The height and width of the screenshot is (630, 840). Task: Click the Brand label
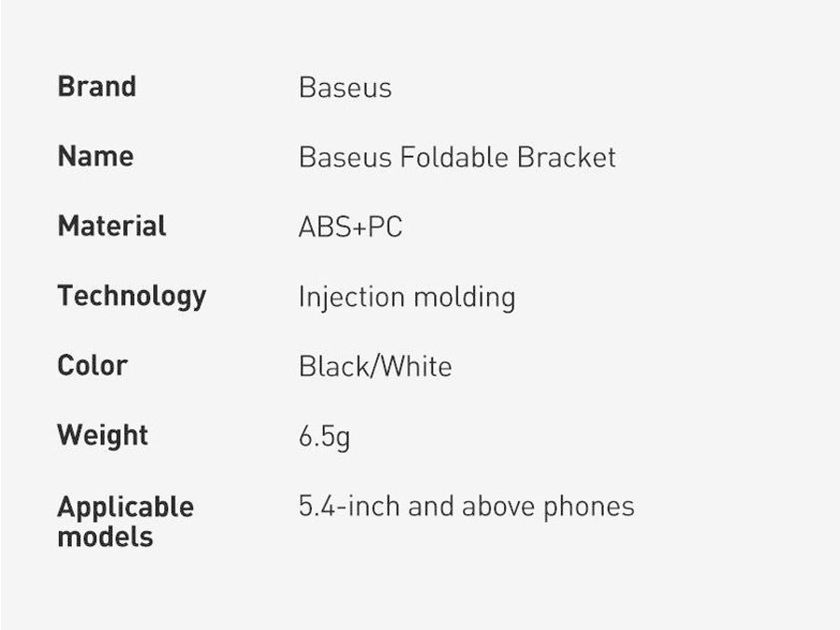96,87
